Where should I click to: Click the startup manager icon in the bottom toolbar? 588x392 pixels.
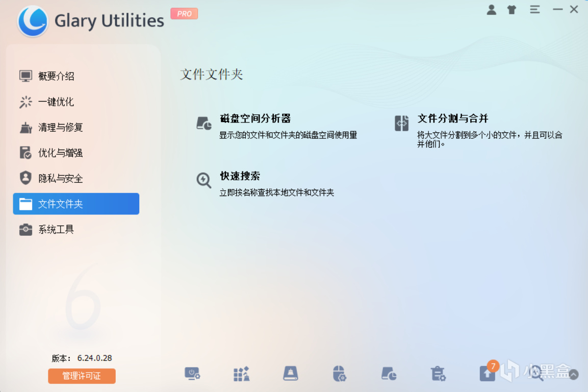(x=192, y=374)
